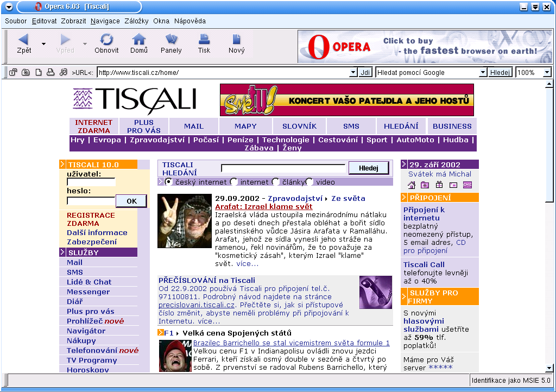Viewport: 556px width, 392px height.
Task: Select the video radio button
Action: coord(309,182)
